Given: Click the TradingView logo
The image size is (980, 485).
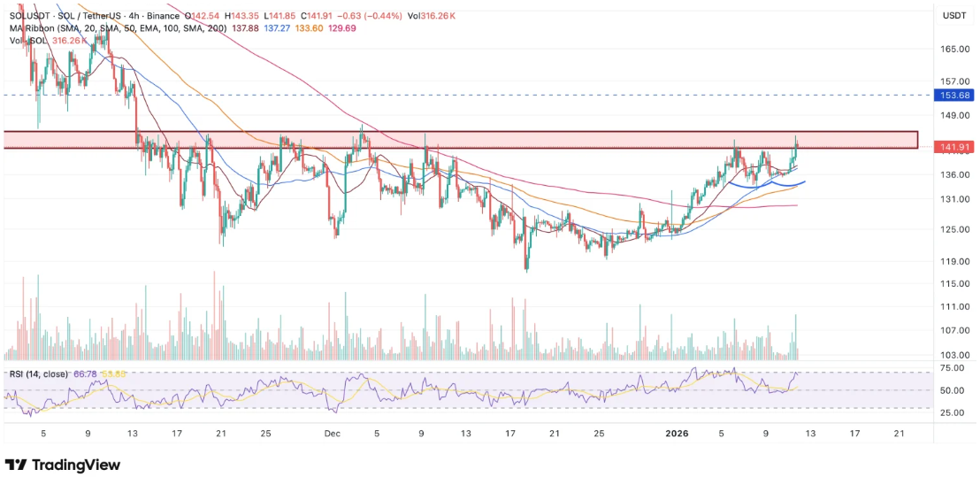Looking at the screenshot, I should [x=63, y=465].
